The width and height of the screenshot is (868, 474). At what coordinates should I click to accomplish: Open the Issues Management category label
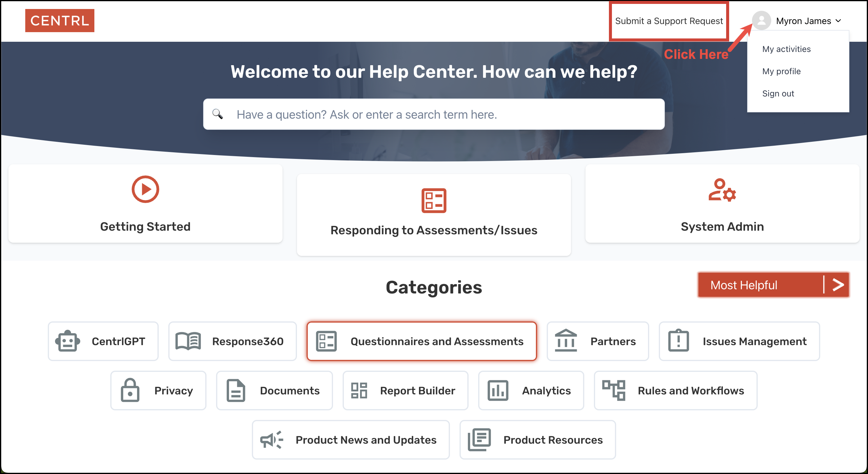754,341
